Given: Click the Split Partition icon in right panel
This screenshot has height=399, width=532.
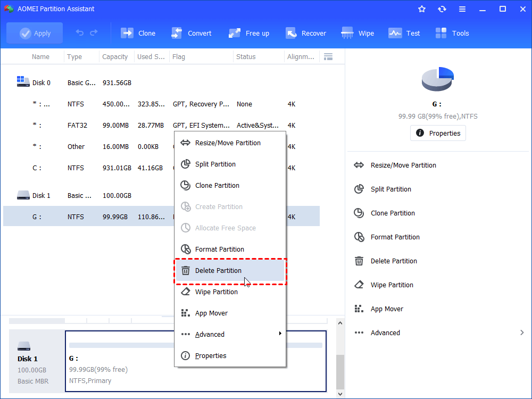Looking at the screenshot, I should (359, 189).
